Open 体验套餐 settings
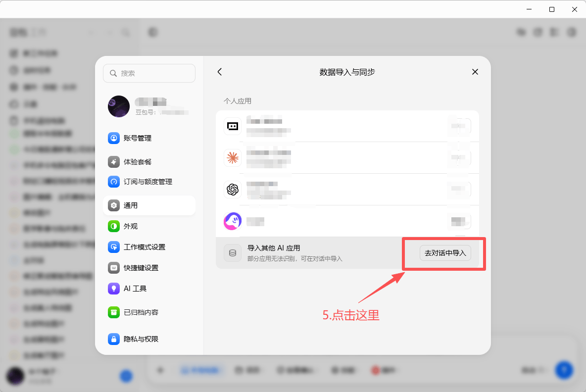 149,162
